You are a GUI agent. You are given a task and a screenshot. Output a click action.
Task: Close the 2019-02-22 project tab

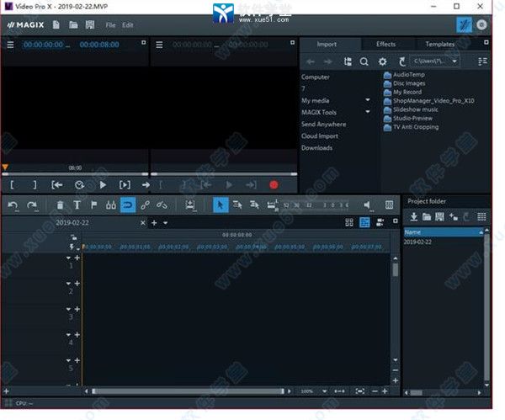pos(143,223)
